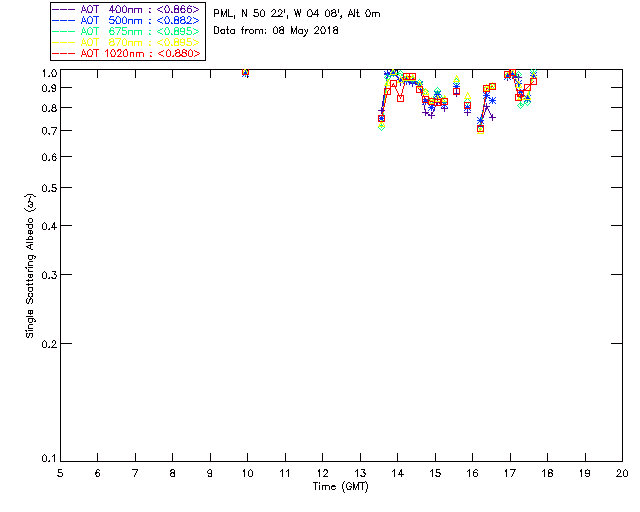This screenshot has width=640, height=512.
Task: Click the lowest red square marker after 16 GMT
Action: pos(481,128)
